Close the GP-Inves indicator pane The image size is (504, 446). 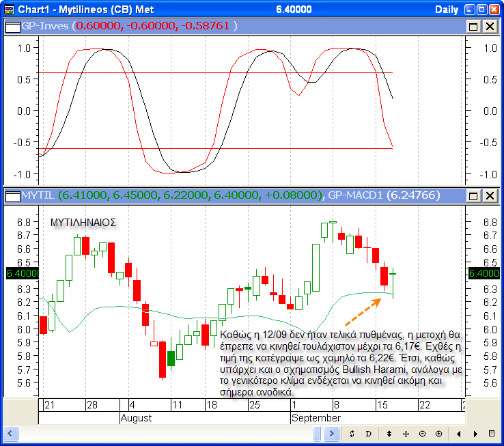[x=490, y=26]
